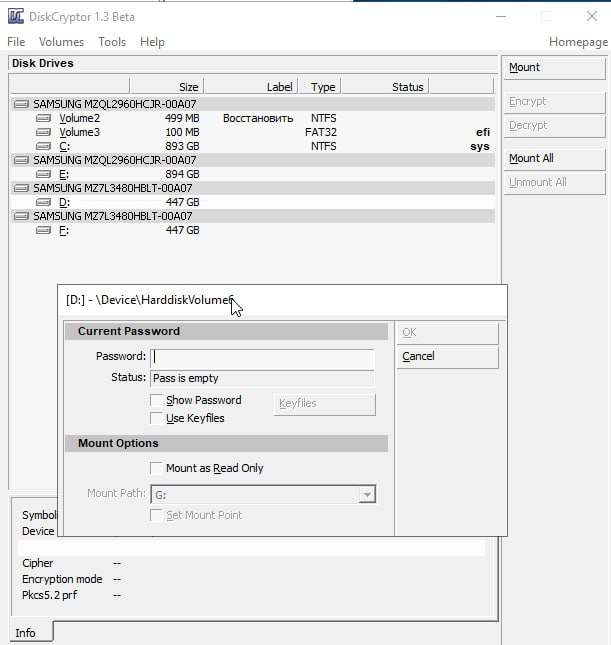The image size is (611, 645).
Task: Enable Mount as Read Only option
Action: coord(156,468)
